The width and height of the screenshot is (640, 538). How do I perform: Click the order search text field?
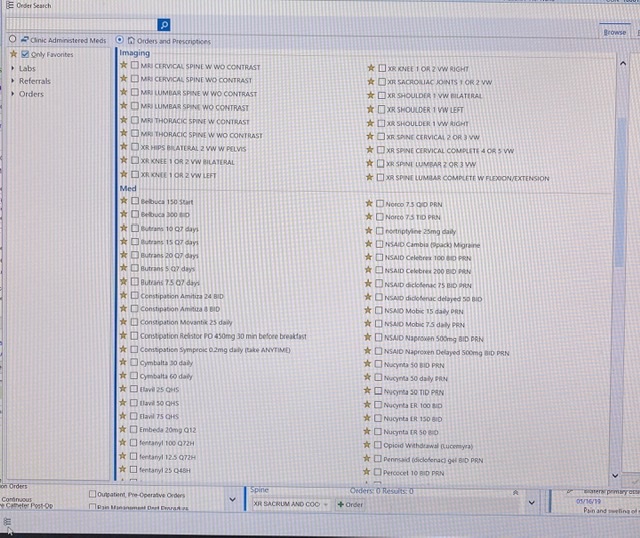click(82, 24)
